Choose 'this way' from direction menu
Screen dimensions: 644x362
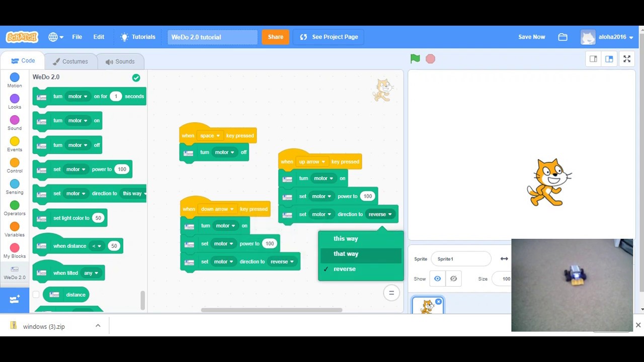point(361,239)
